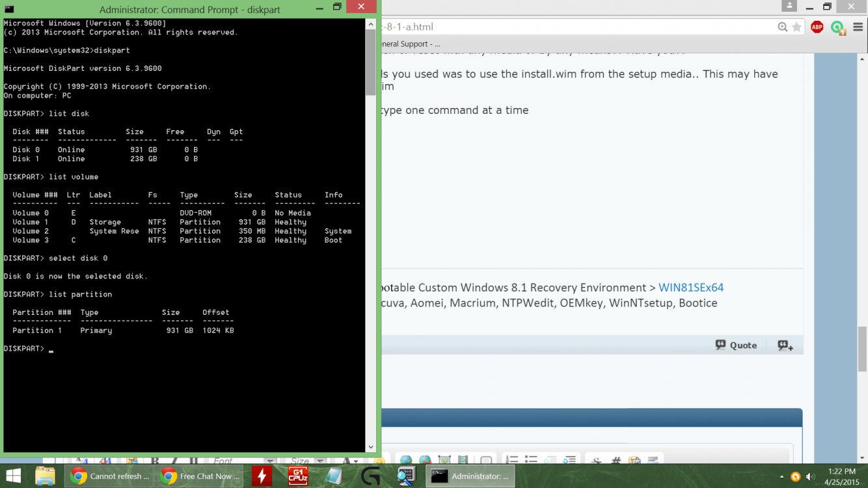Click the hash code icon in editor toolbar

pyautogui.click(x=616, y=460)
